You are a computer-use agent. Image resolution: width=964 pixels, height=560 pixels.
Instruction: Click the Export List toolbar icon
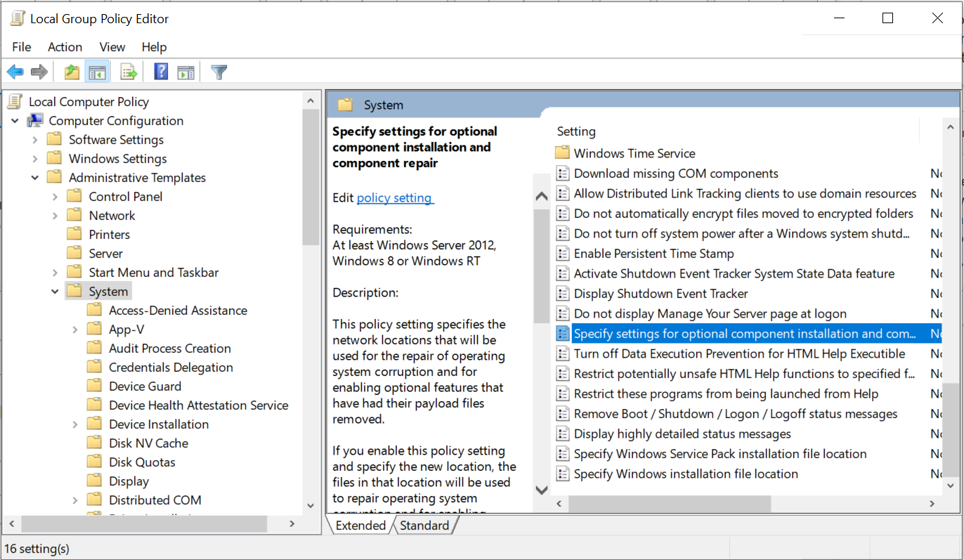pos(129,72)
